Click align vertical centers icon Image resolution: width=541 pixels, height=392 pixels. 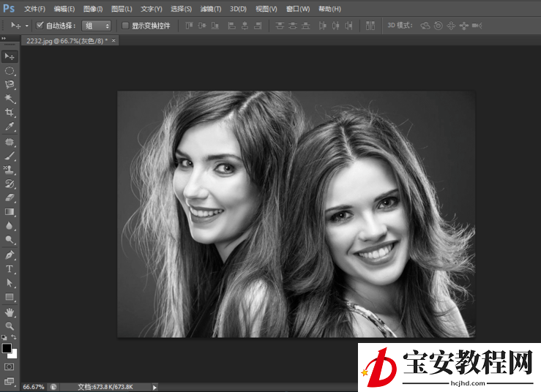tap(202, 26)
